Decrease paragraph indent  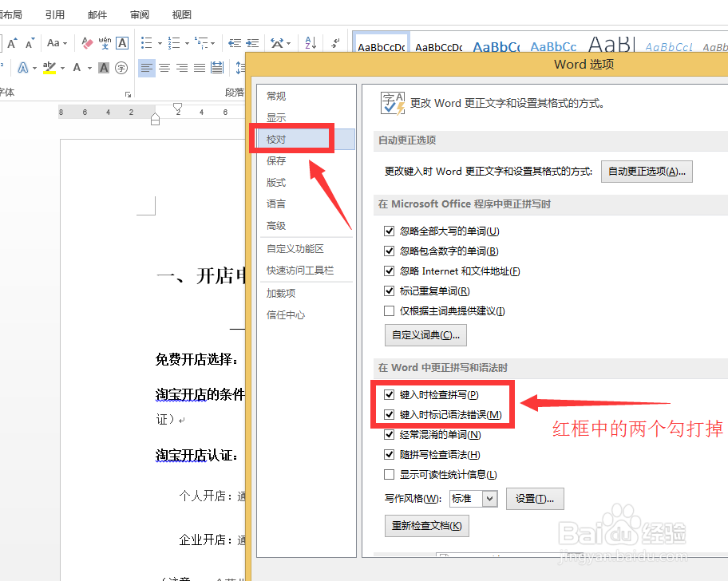(235, 43)
